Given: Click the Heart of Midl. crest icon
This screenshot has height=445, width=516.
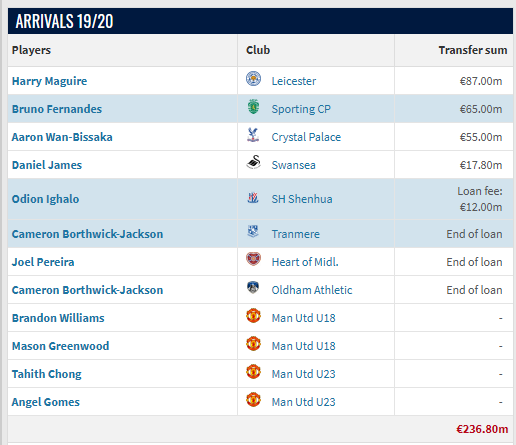Looking at the screenshot, I should pyautogui.click(x=253, y=259).
